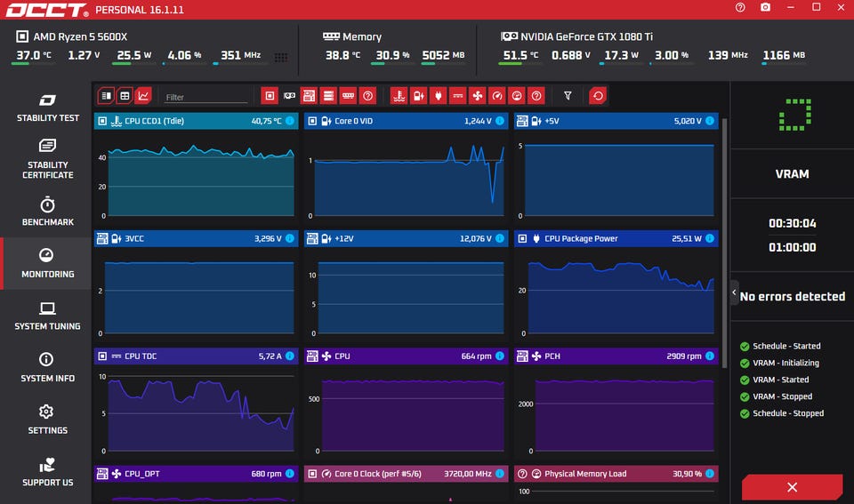Viewport: 854px width, 504px height.
Task: Click Support Us in the sidebar
Action: 47,472
